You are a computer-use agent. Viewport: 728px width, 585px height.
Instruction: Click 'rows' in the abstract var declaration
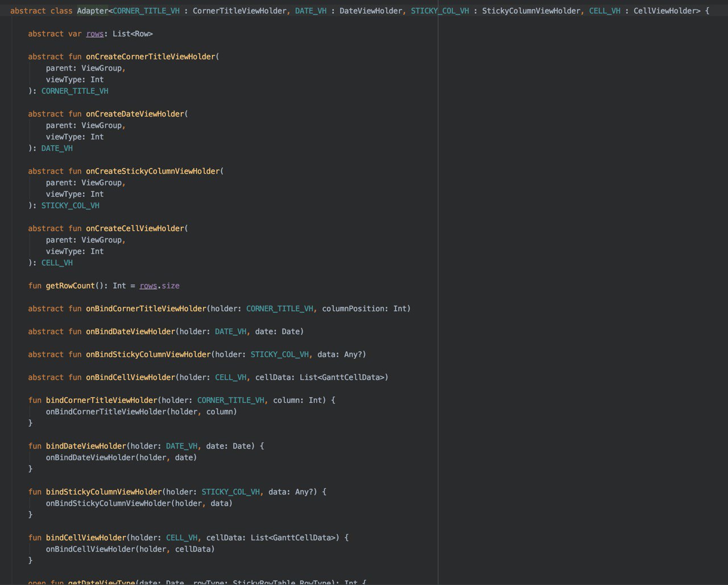point(95,34)
